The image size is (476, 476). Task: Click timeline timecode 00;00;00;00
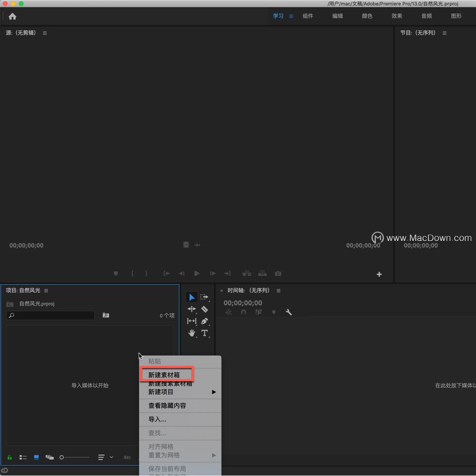click(x=243, y=303)
